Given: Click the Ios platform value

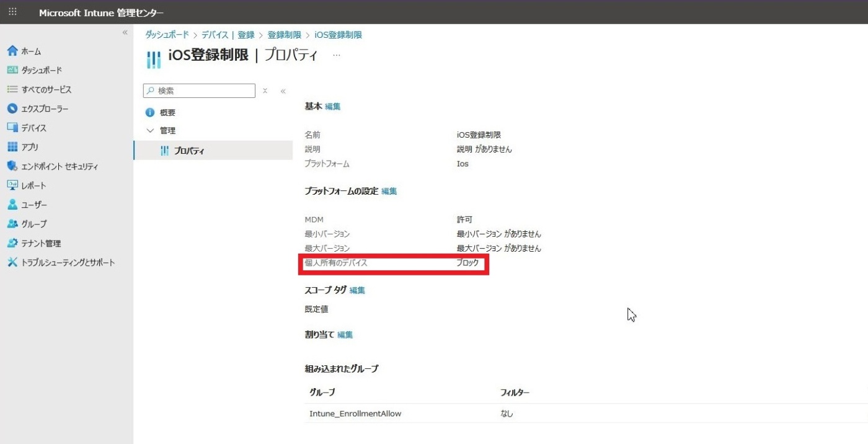Looking at the screenshot, I should click(x=463, y=164).
